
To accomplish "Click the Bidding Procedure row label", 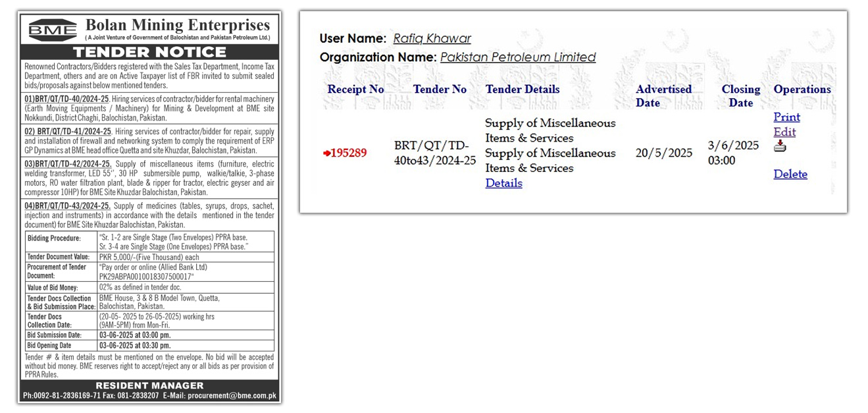I will [54, 238].
